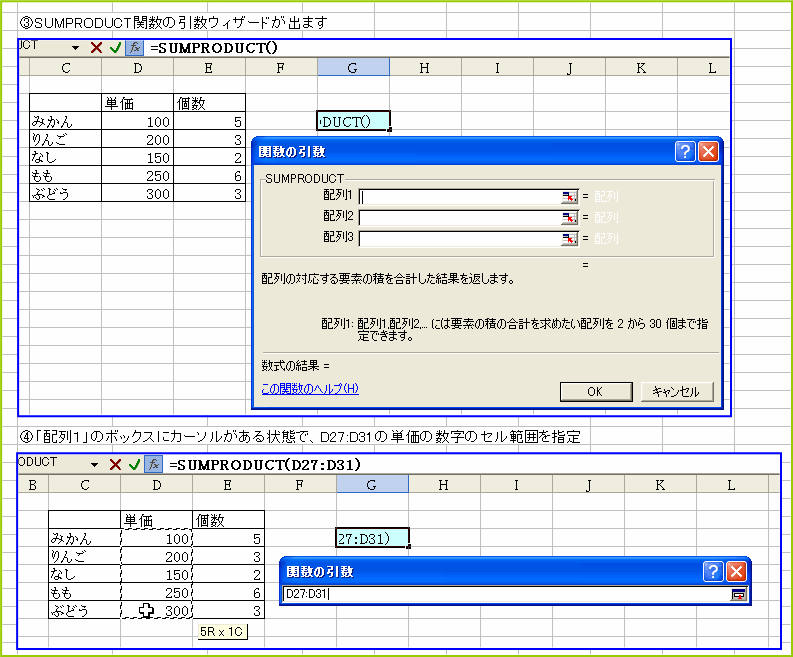Select なし cell in lower table
Image resolution: width=793 pixels, height=657 pixels.
(85, 574)
